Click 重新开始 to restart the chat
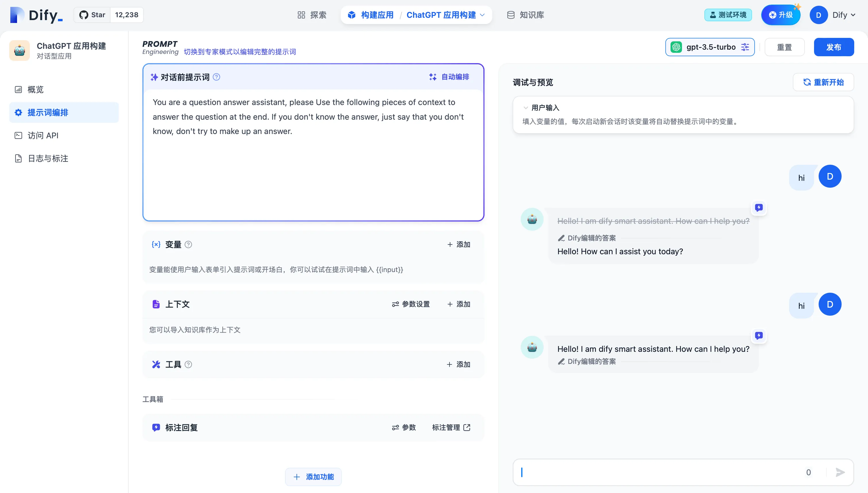 coord(823,82)
